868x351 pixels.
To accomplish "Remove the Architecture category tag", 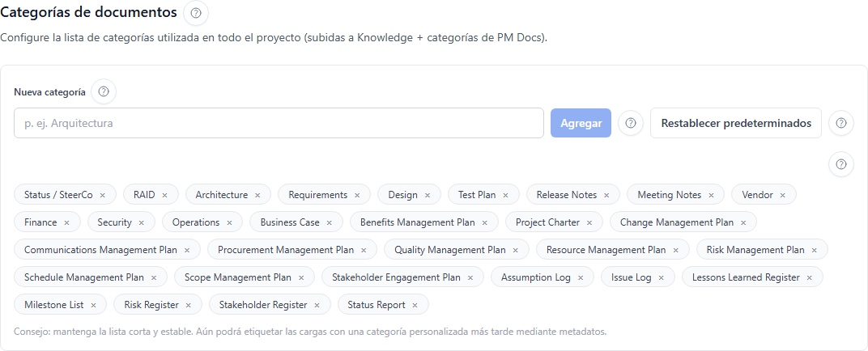I will 257,195.
